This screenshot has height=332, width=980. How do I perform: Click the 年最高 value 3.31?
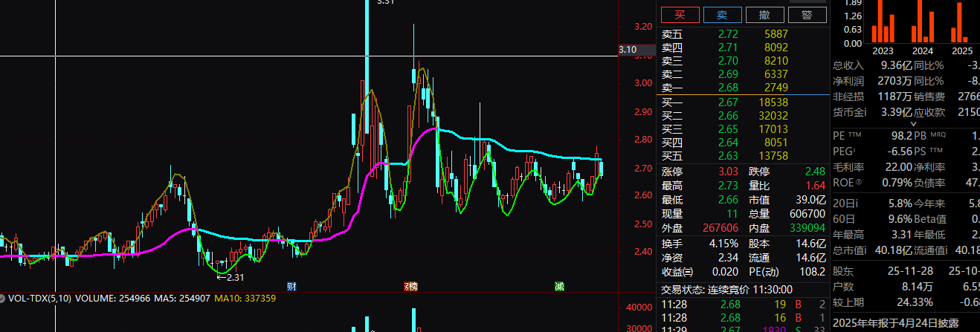(900, 235)
